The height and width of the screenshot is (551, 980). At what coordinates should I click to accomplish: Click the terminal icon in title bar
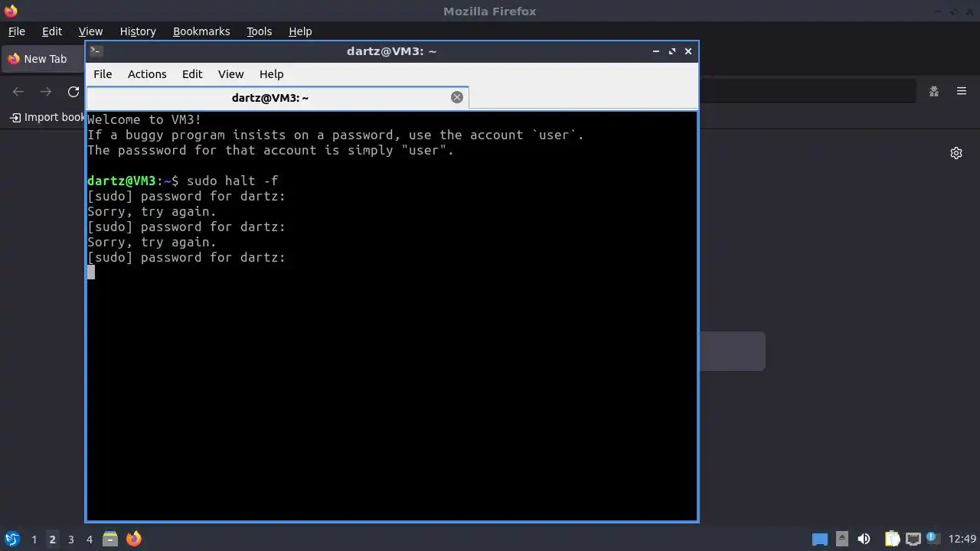pyautogui.click(x=96, y=51)
